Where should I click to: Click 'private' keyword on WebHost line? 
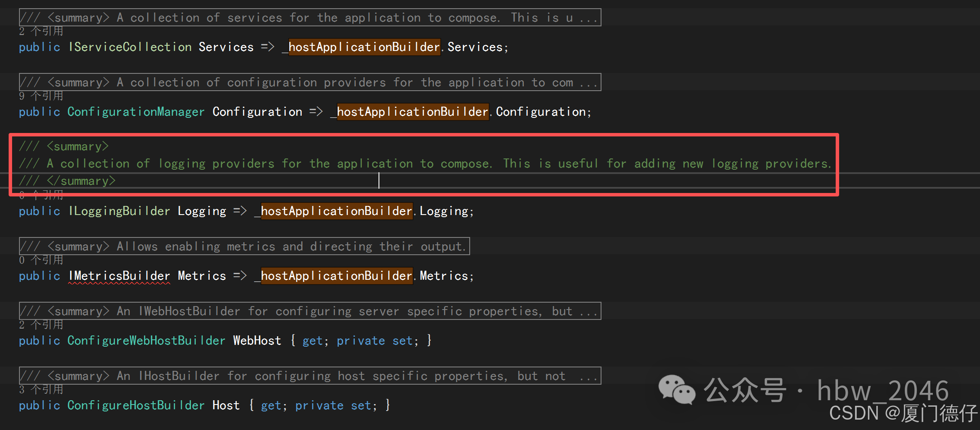(361, 341)
